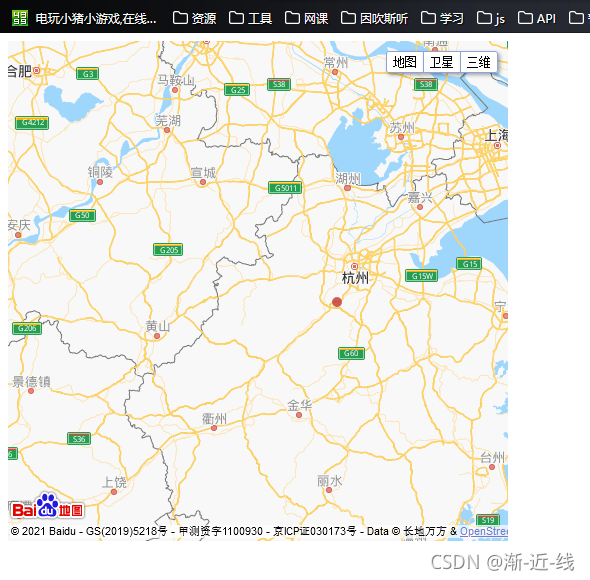Click the red marker dot south of 杭州
The width and height of the screenshot is (590, 580).
tap(337, 302)
